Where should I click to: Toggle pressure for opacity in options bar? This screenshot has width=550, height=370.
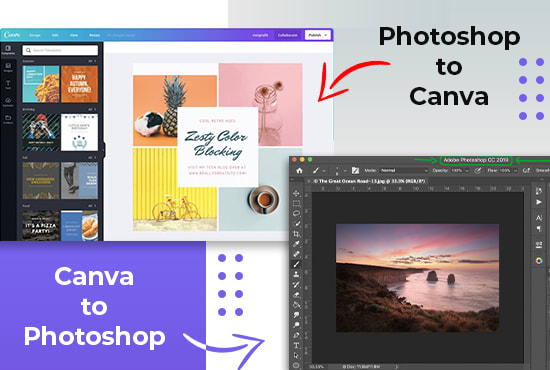tap(477, 170)
